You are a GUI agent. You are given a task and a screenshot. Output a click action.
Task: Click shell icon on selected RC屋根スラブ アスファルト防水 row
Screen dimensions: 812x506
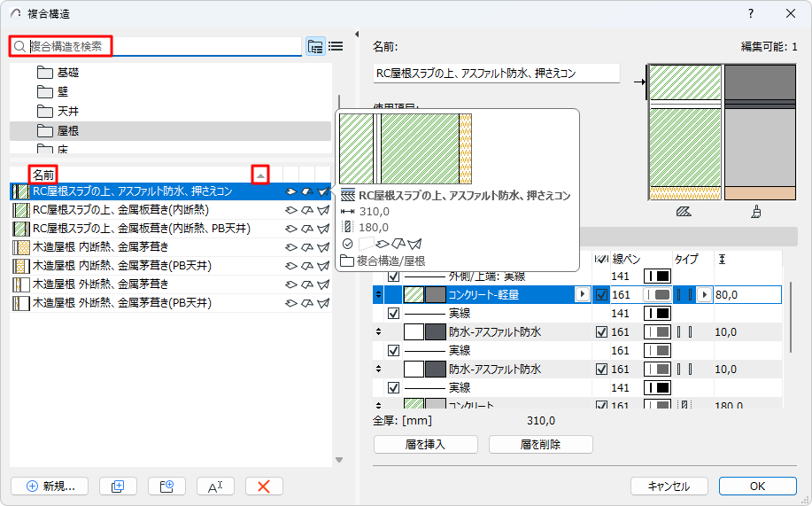(323, 191)
